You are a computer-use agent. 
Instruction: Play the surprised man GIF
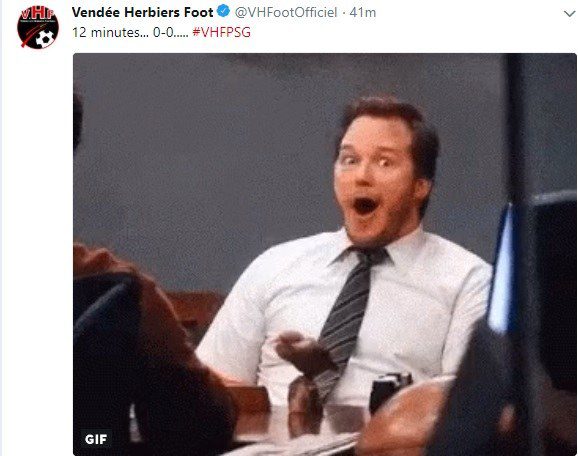pyautogui.click(x=325, y=254)
